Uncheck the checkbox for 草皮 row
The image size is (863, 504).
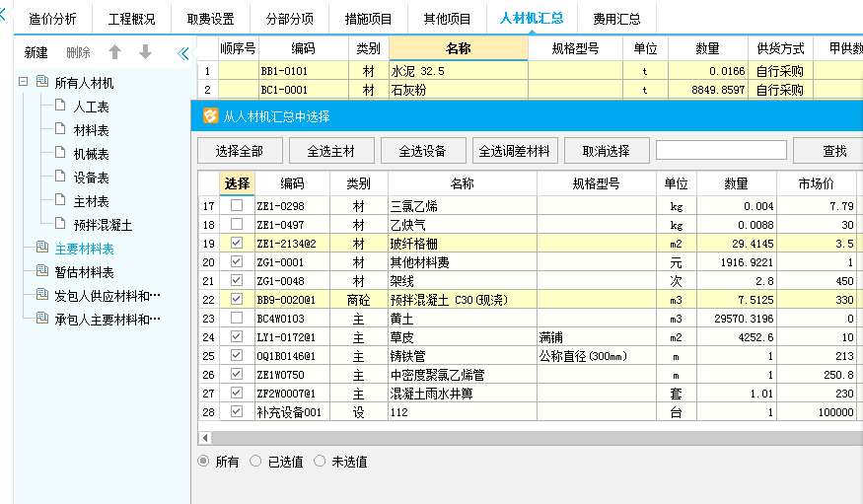(237, 336)
